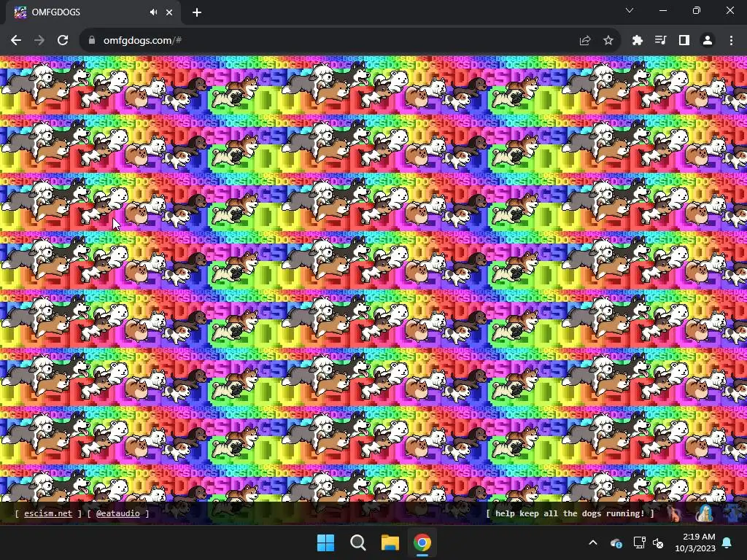Show hidden system tray icons
The image size is (747, 560).
tap(593, 542)
